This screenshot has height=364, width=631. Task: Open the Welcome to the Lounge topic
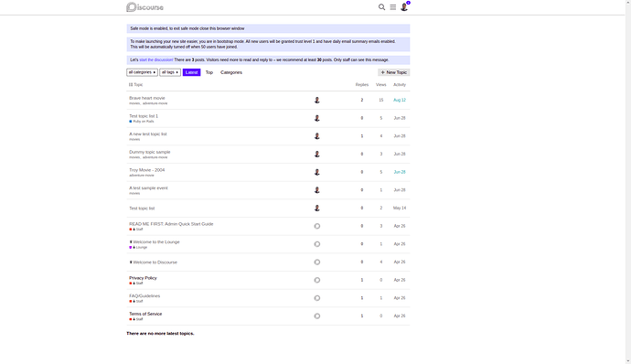pyautogui.click(x=156, y=242)
